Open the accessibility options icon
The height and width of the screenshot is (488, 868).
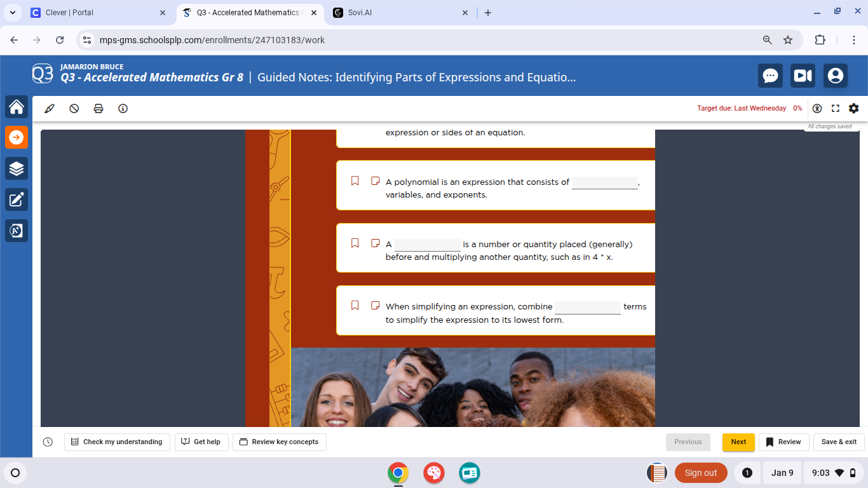click(817, 109)
